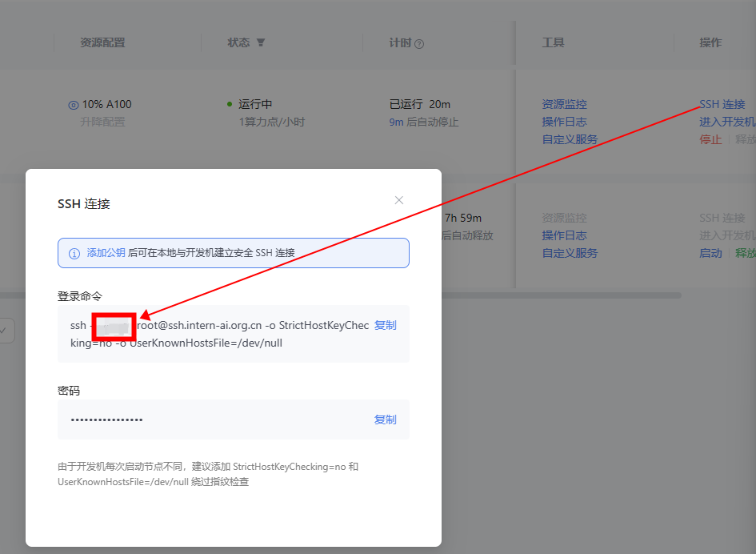Click the info icon in the public key banner
Viewport: 756px width, 554px height.
(74, 253)
